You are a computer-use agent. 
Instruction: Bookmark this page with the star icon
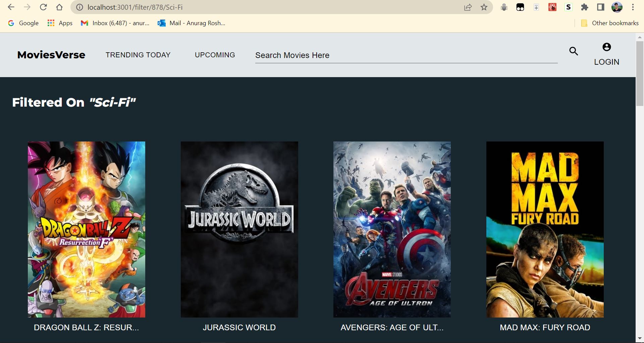point(484,7)
